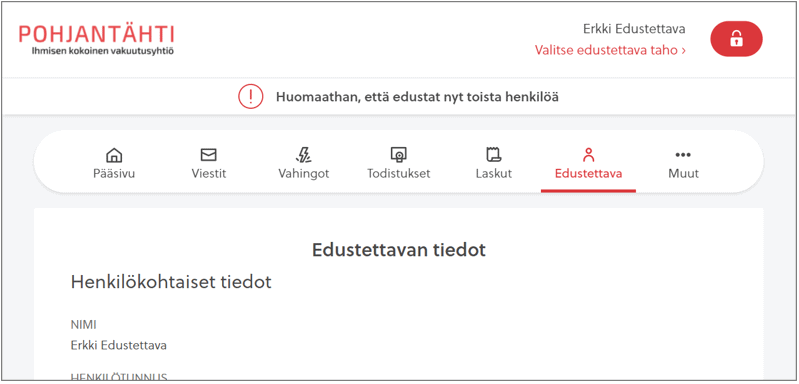Image resolution: width=799 pixels, height=384 pixels.
Task: Click the red lock logout button
Action: click(x=736, y=39)
